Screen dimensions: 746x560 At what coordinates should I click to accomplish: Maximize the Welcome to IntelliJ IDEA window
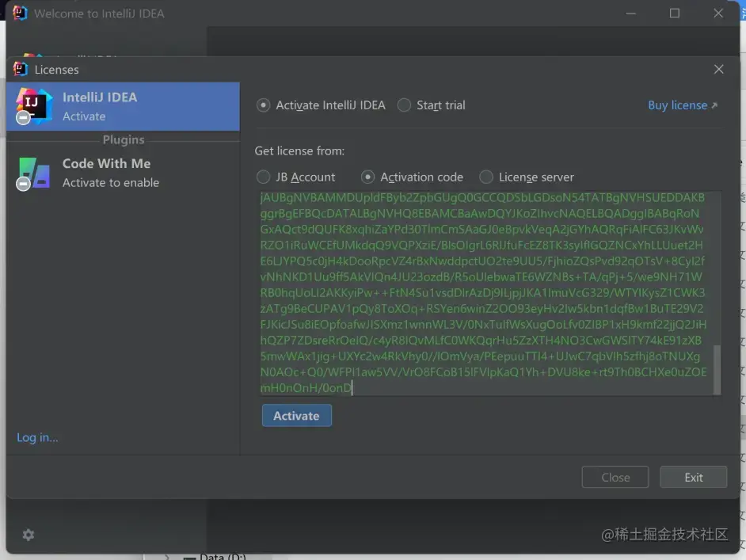pos(674,13)
